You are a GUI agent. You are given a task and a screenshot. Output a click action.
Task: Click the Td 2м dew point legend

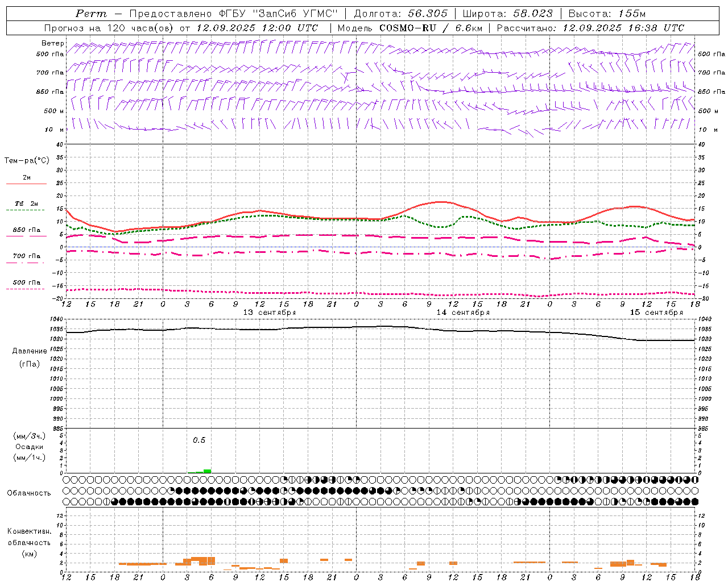coord(26,203)
